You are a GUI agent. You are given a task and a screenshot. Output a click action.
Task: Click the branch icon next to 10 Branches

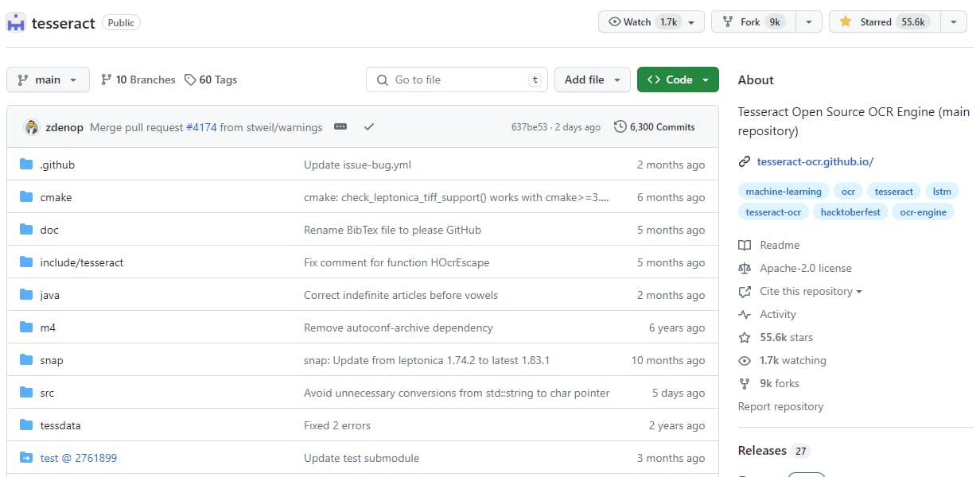107,79
